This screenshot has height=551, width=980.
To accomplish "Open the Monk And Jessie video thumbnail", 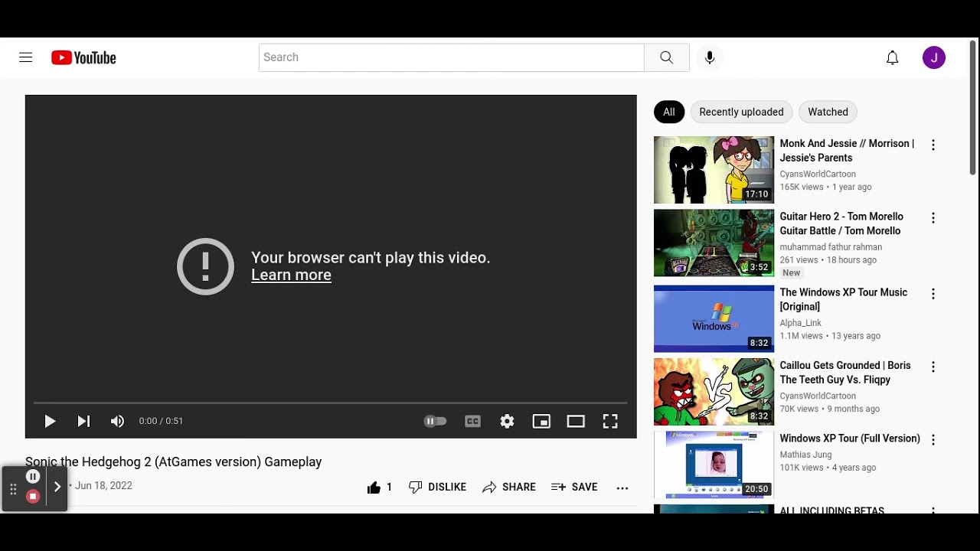I will point(714,170).
